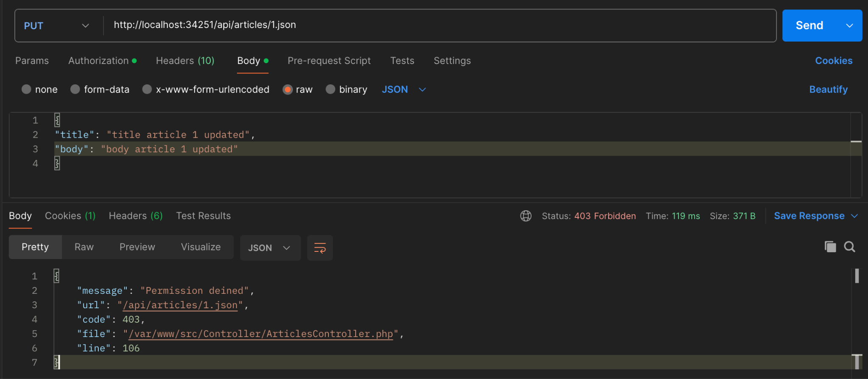Screen dimensions: 868x379
Task: Open the response JSON format dropdown
Action: [x=270, y=248]
